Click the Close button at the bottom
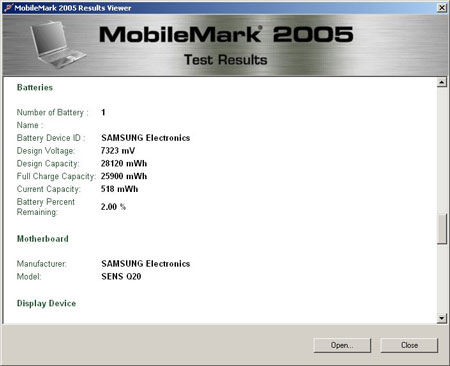Screen dimensions: 450x366 [409, 345]
